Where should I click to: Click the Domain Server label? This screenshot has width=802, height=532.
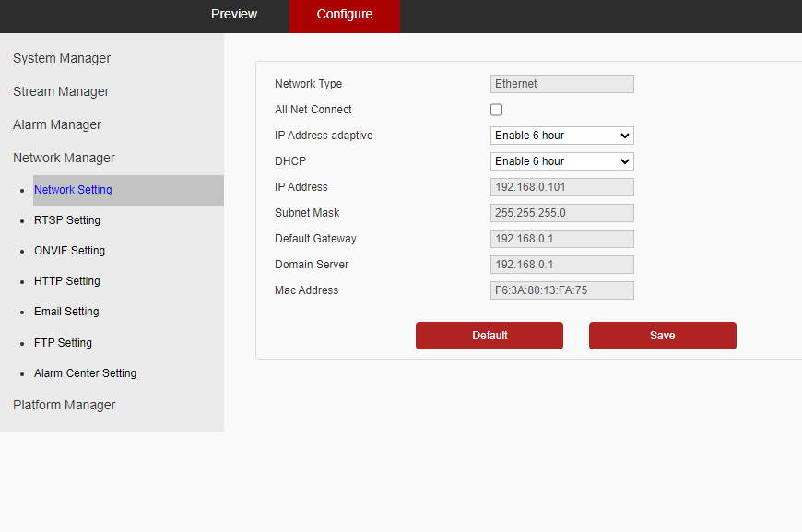[312, 265]
